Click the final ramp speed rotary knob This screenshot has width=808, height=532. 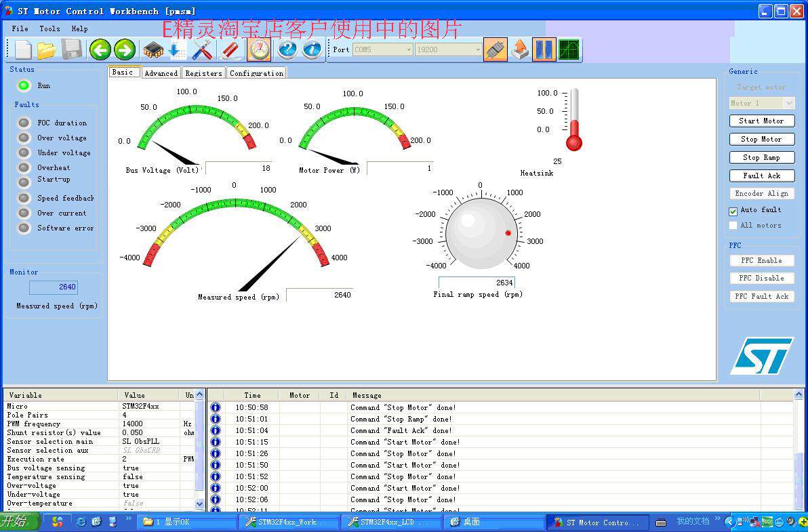[481, 233]
